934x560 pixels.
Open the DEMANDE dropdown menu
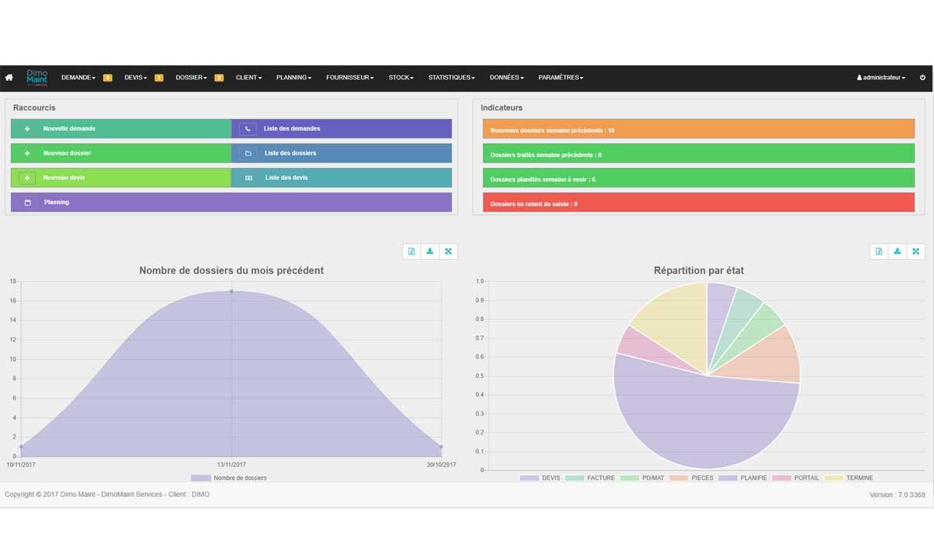[x=79, y=78]
